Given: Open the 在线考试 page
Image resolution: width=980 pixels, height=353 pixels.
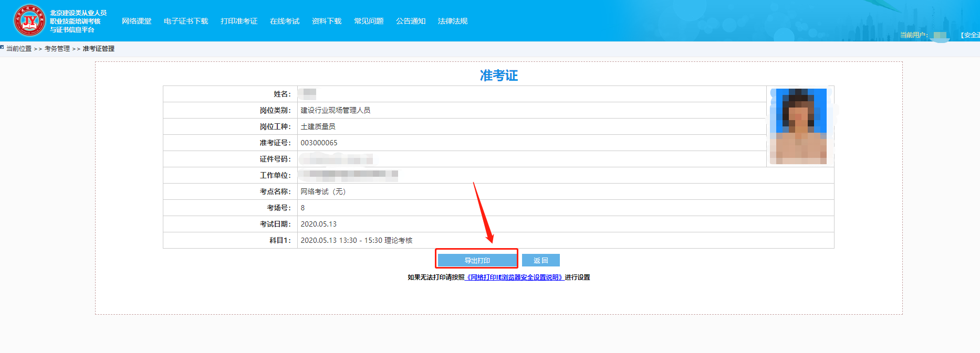Looking at the screenshot, I should coord(285,21).
